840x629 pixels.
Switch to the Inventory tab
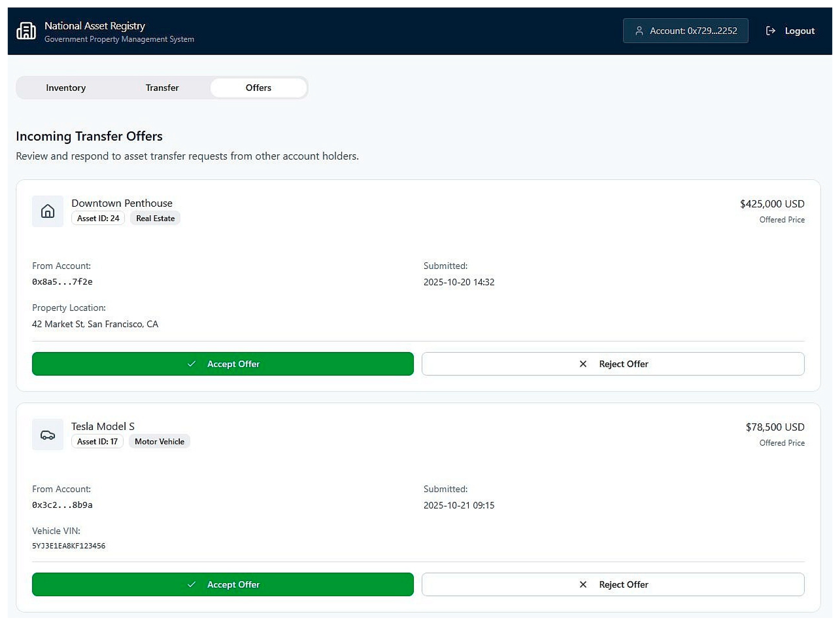[x=66, y=88]
